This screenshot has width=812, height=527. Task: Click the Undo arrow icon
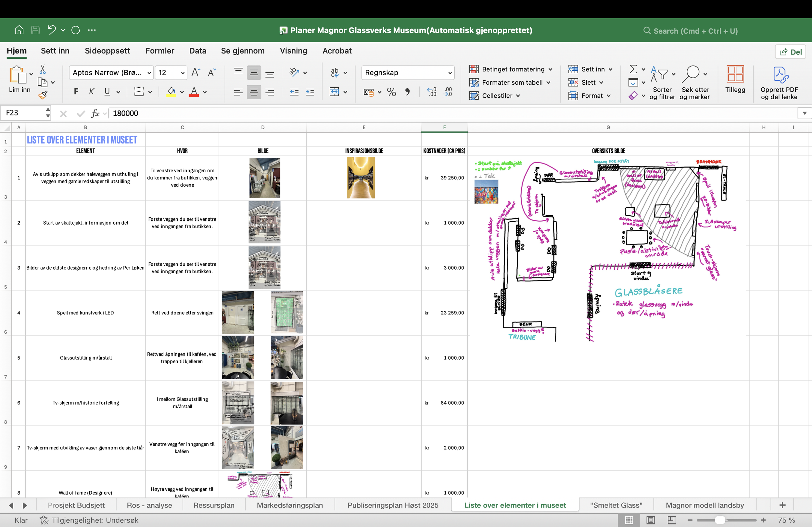[x=52, y=30]
